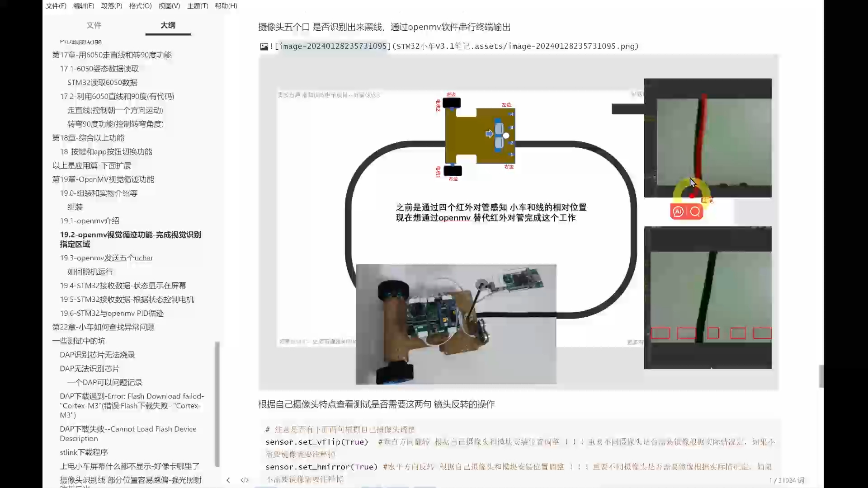Jump to 转弯90度功能(控制转弯角度) section

click(x=115, y=124)
